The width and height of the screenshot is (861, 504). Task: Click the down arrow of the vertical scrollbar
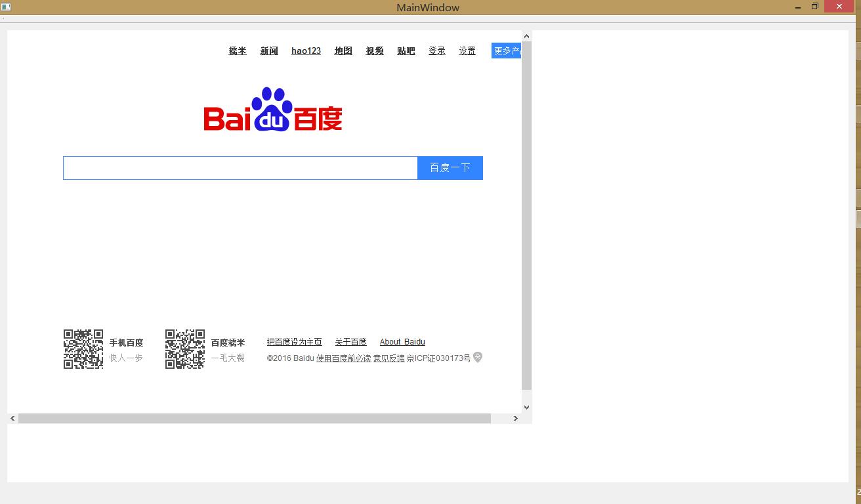click(x=526, y=408)
